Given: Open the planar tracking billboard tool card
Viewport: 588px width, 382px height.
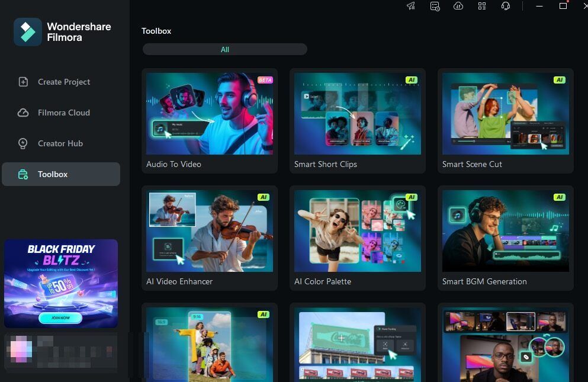Looking at the screenshot, I should click(x=358, y=344).
